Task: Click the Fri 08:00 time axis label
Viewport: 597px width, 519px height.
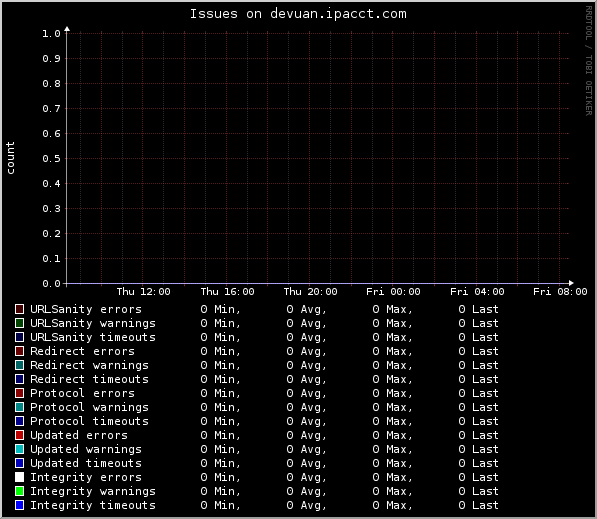Action: 560,292
